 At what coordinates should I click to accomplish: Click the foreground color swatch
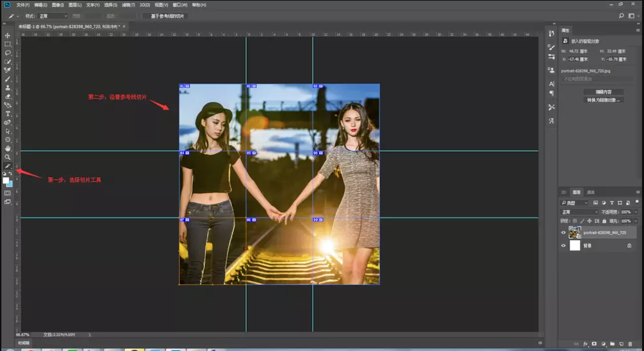(x=6, y=180)
